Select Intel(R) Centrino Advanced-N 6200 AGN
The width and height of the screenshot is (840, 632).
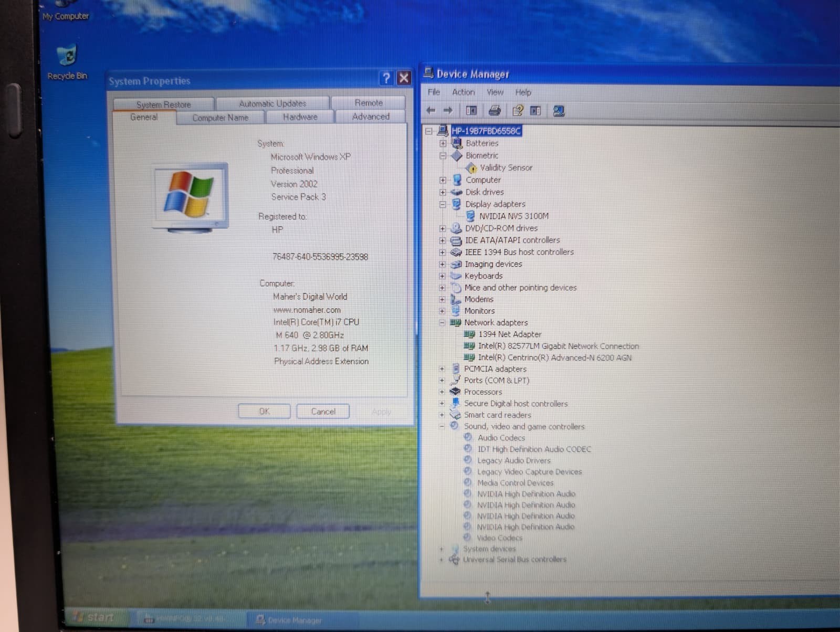point(554,357)
